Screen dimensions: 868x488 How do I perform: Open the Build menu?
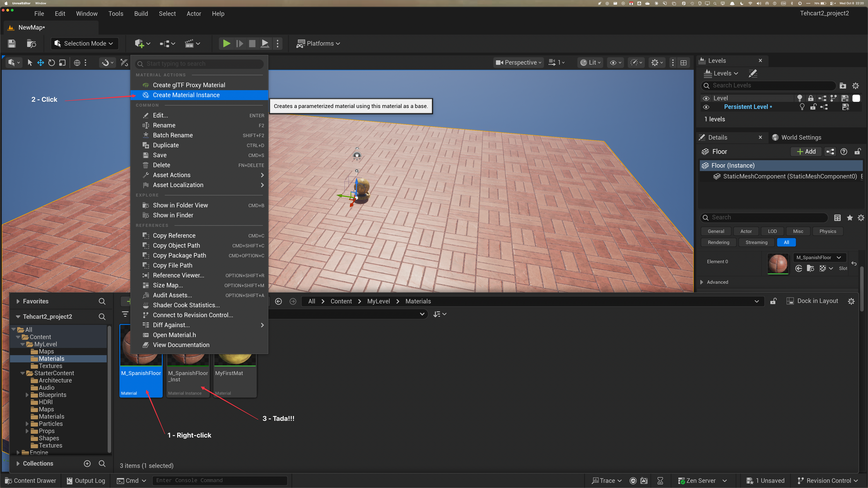141,14
